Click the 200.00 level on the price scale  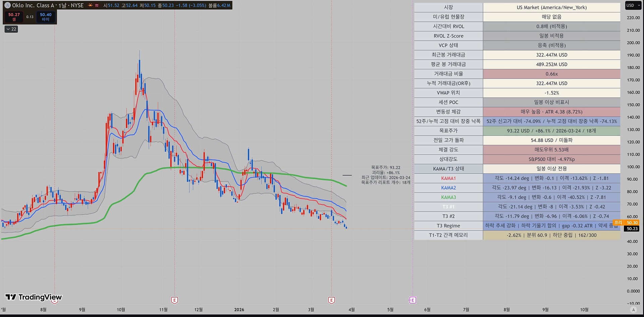(x=633, y=43)
